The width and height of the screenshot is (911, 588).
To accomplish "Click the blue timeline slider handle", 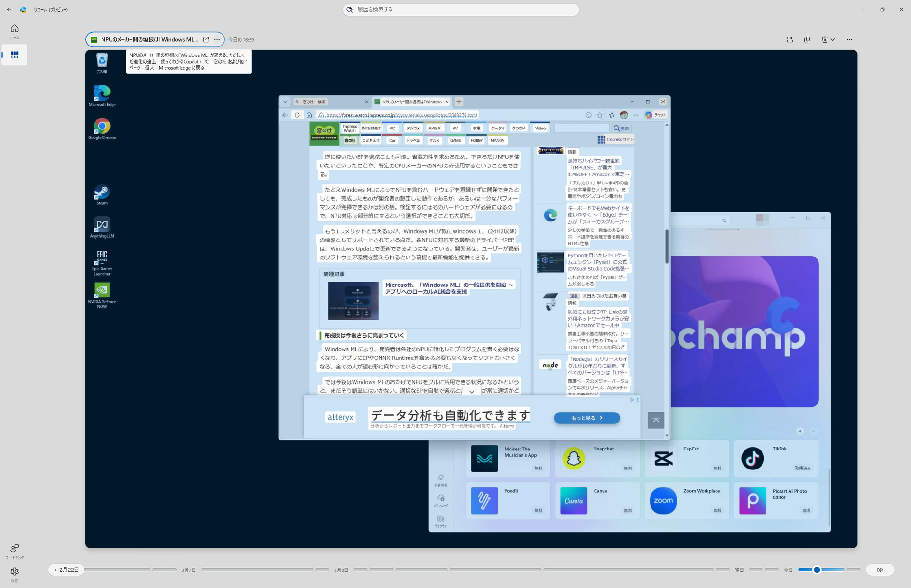I will click(x=817, y=570).
